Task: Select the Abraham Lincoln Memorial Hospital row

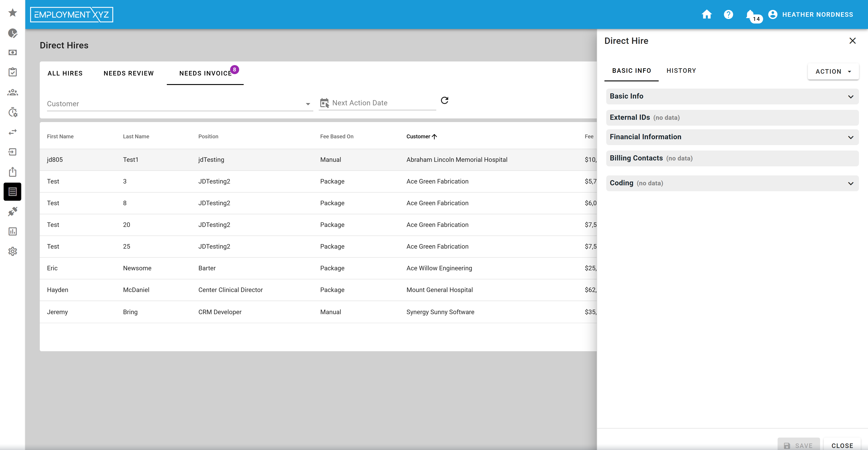Action: point(318,160)
